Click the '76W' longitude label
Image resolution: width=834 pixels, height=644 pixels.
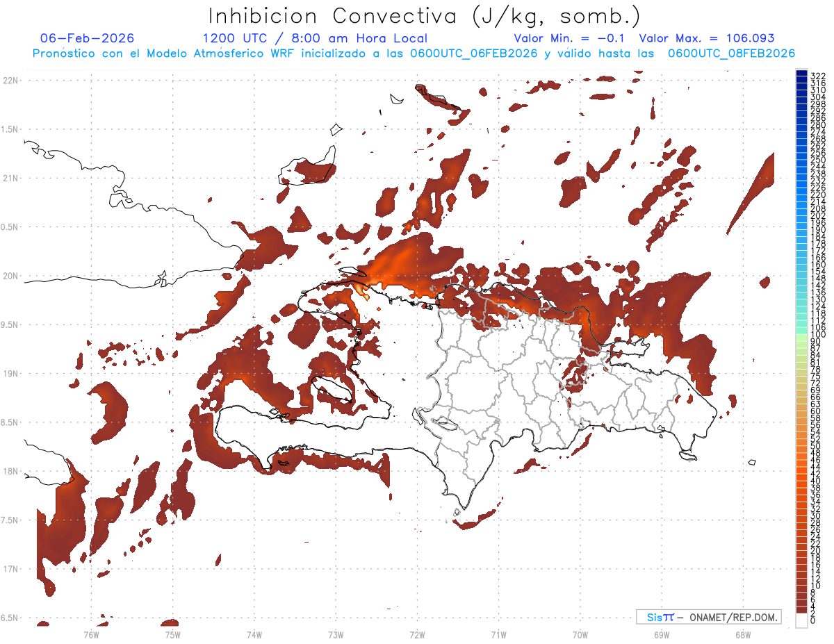point(91,634)
